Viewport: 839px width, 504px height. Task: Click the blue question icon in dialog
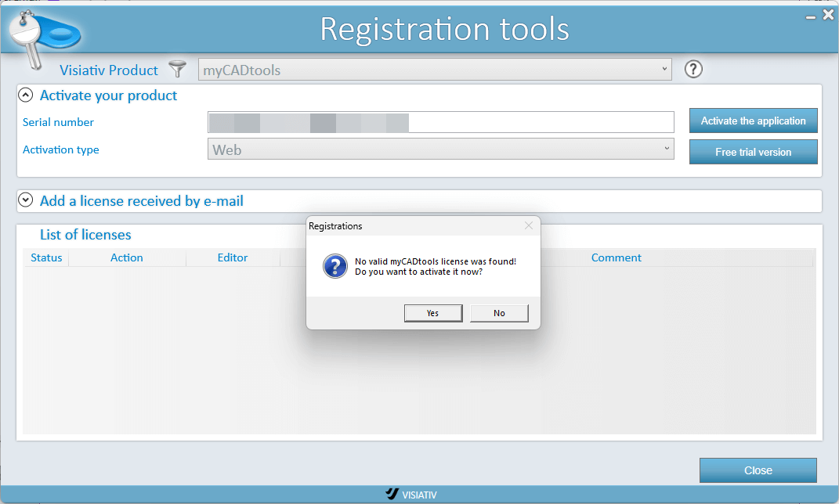(335, 266)
